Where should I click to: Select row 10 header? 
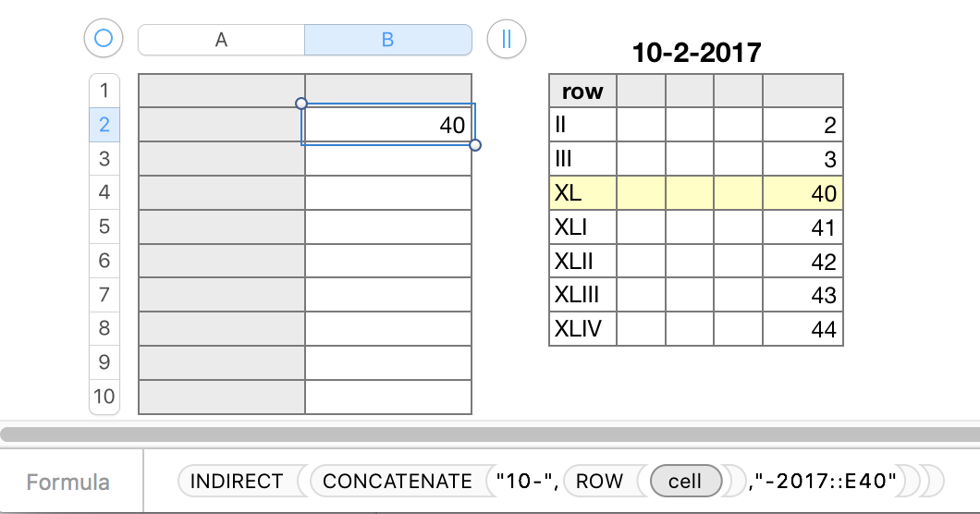point(104,397)
